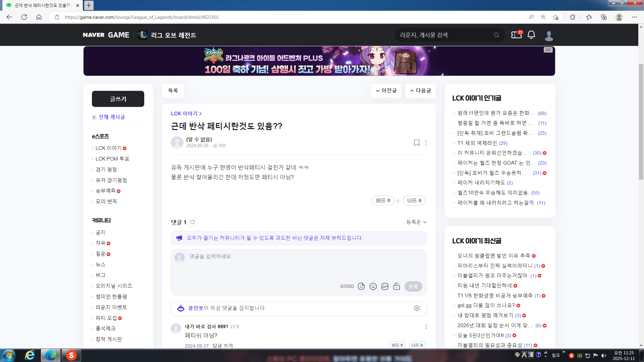
Task: Downvote the post with 너프 button
Action: [x=414, y=200]
